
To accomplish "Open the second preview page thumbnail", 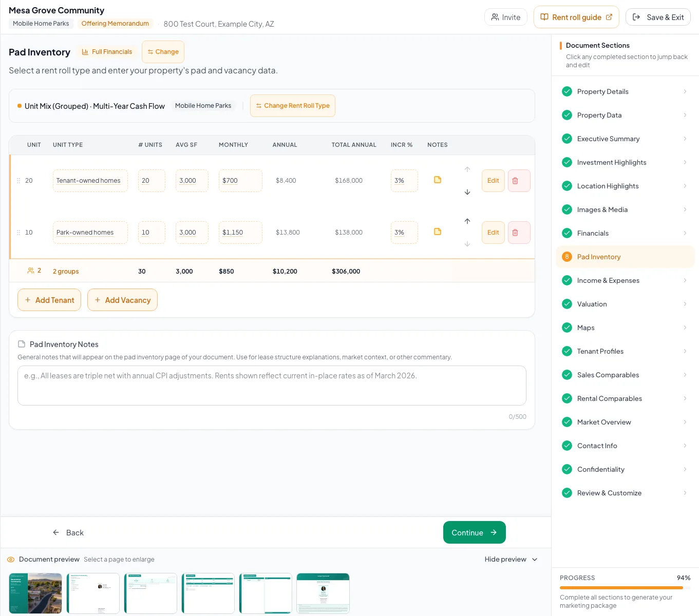I will tap(93, 593).
